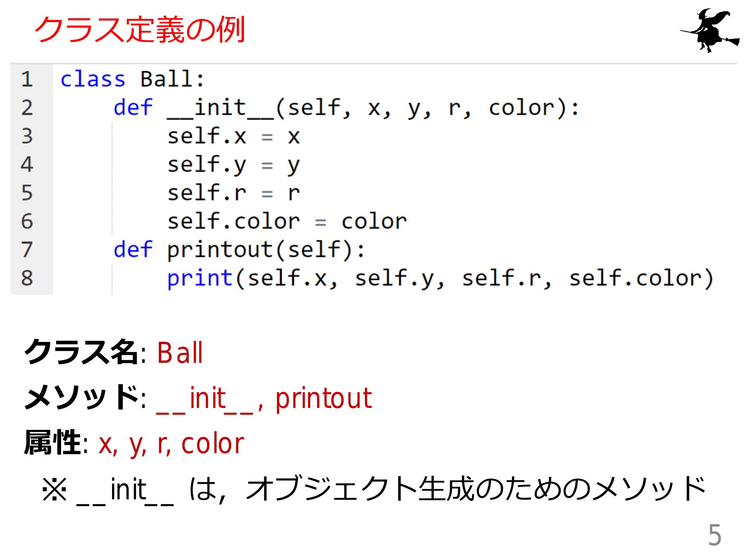Click the 'class' keyword on line 1
Screen dimensions: 747x560
[93, 79]
